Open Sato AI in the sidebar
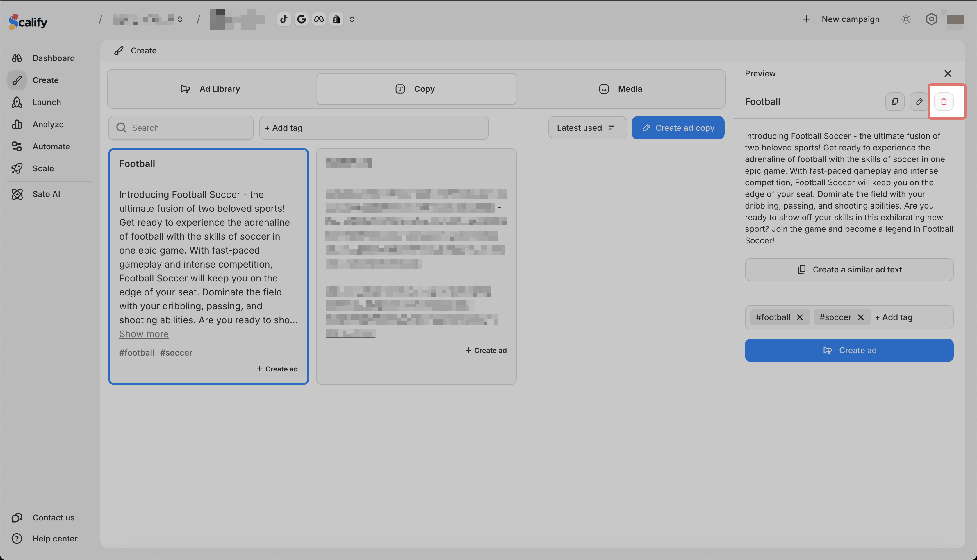977x560 pixels. 46,194
